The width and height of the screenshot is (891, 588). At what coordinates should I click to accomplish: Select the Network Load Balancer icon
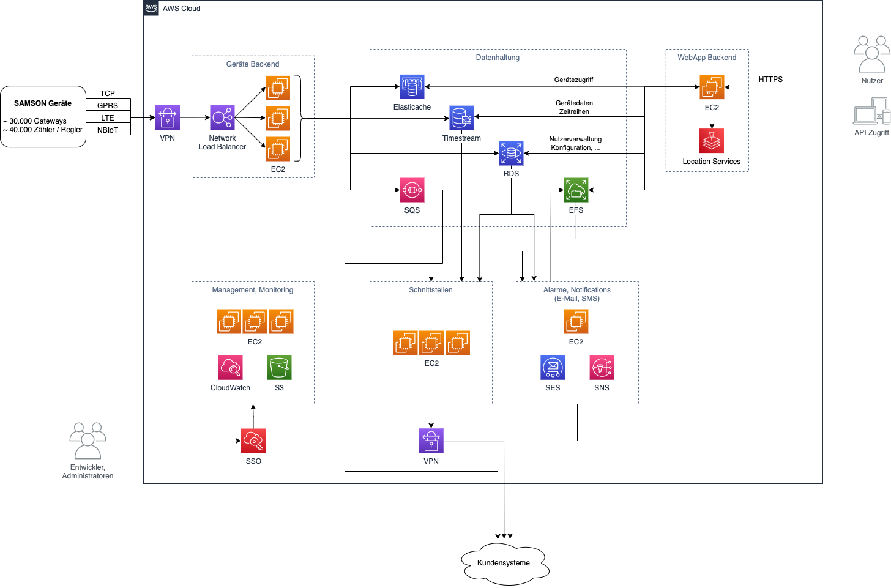point(223,117)
